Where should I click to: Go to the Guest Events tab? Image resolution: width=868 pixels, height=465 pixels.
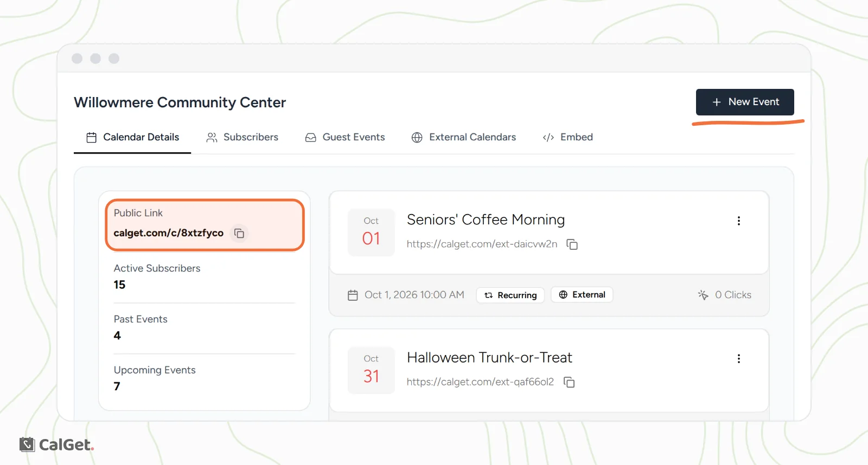click(345, 137)
